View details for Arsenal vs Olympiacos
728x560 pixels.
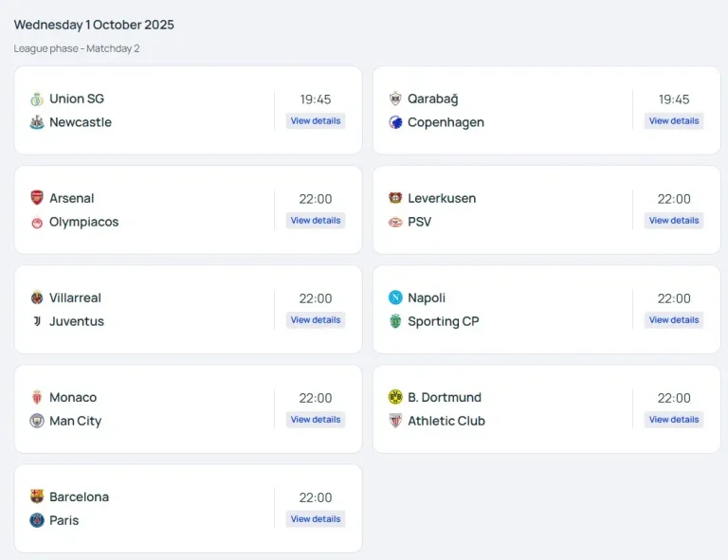click(x=316, y=221)
